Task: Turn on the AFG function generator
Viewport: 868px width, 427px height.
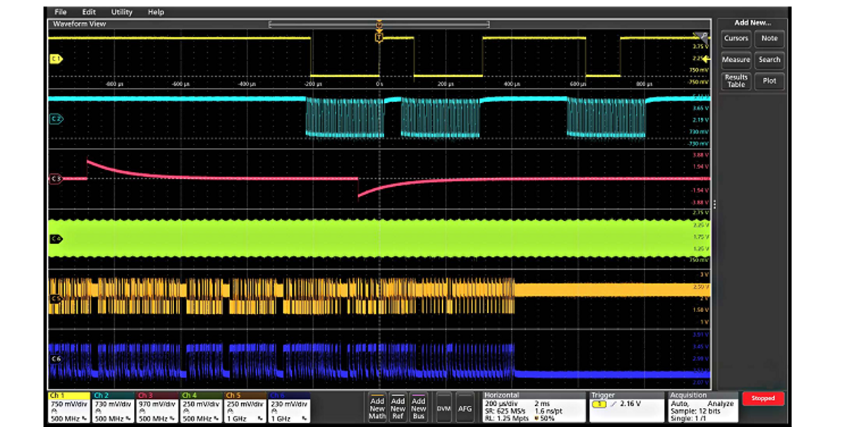Action: 465,408
